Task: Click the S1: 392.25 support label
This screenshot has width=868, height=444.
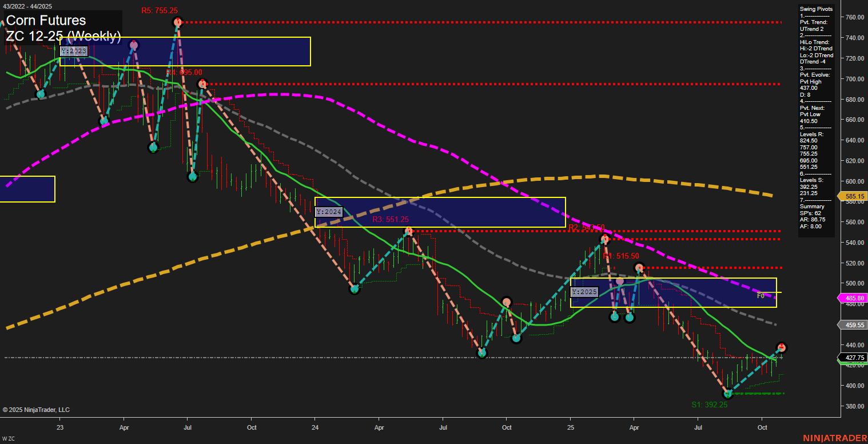Action: click(x=709, y=404)
